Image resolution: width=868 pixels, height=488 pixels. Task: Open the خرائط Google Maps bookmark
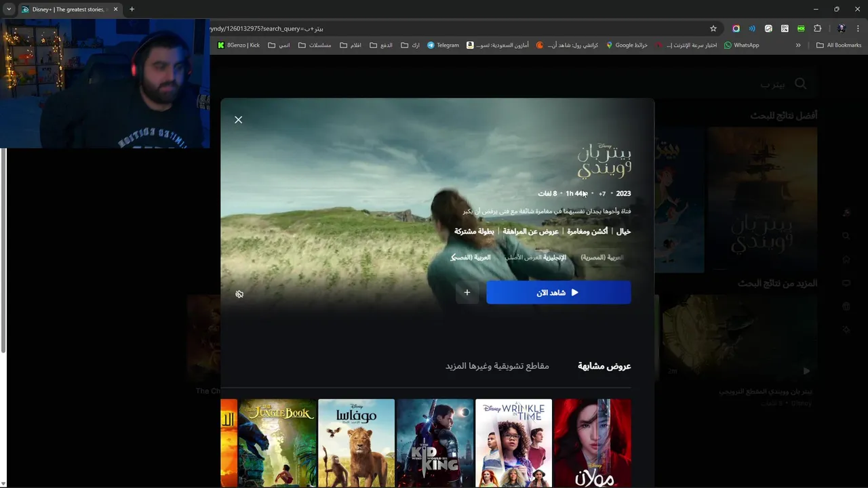627,45
